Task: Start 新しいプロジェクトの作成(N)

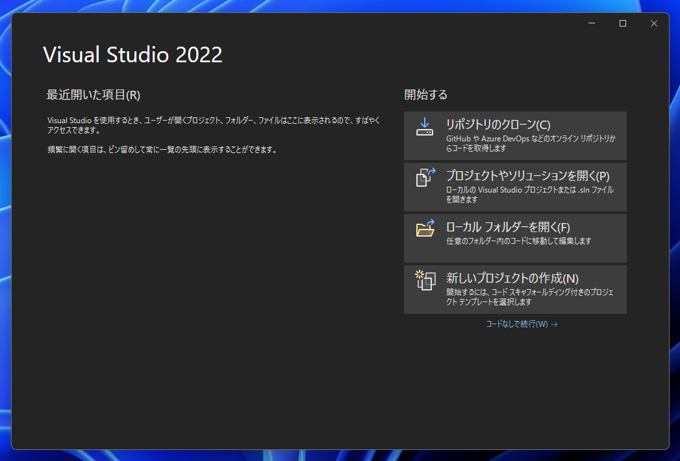Action: click(515, 289)
